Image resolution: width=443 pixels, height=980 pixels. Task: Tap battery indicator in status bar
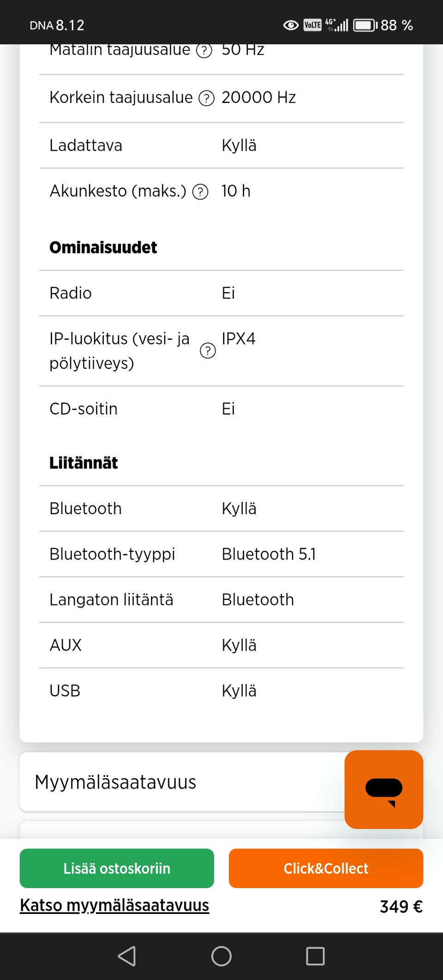(365, 25)
